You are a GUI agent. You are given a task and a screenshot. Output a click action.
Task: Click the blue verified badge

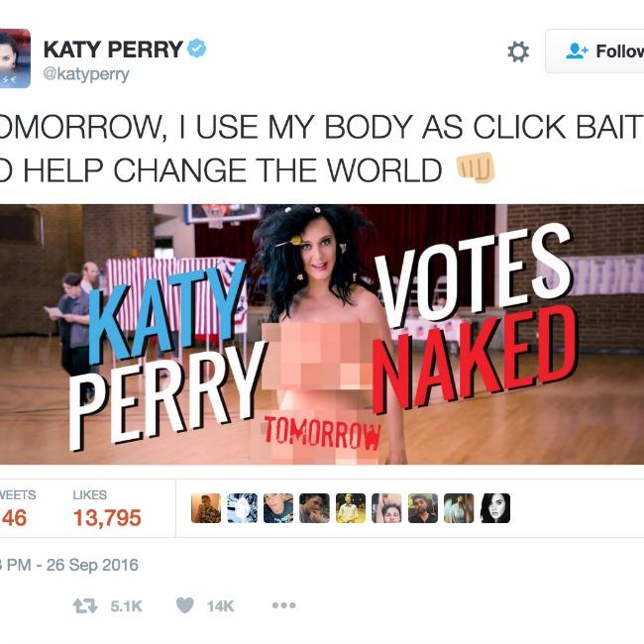[197, 49]
